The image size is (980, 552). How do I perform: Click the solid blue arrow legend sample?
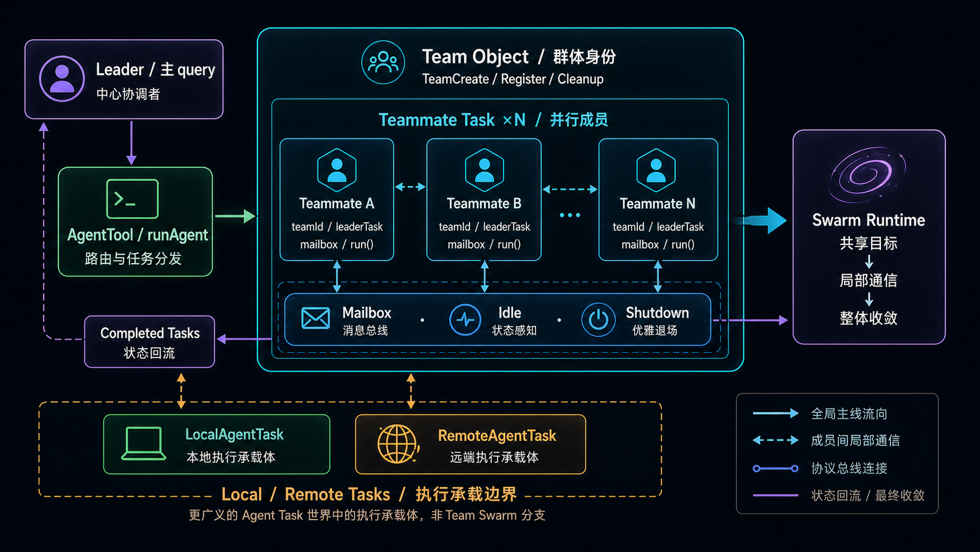point(775,414)
